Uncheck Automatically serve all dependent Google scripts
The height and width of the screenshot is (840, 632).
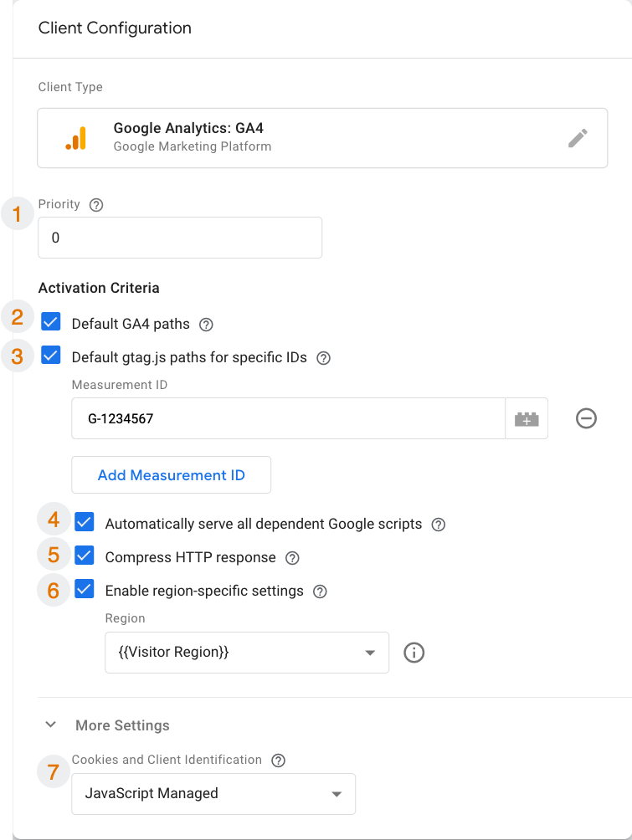85,524
